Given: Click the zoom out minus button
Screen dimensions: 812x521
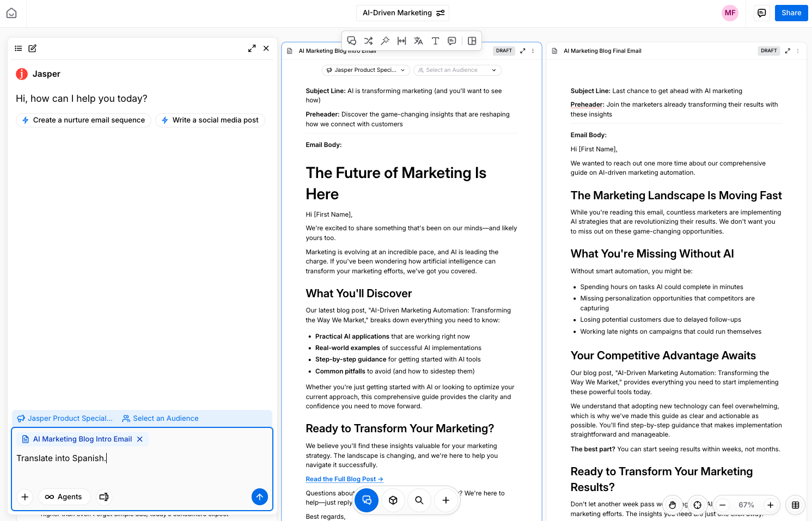Looking at the screenshot, I should tap(722, 505).
